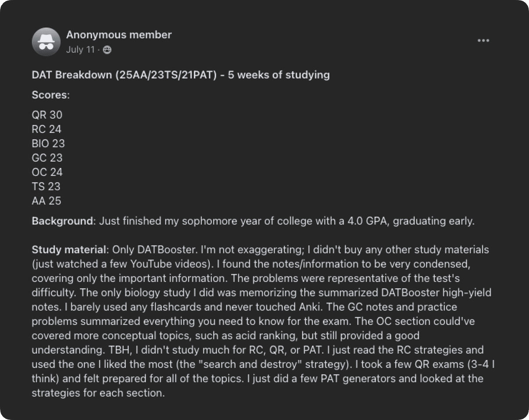Click the "Scores:" heading
The width and height of the screenshot is (529, 420).
(51, 95)
